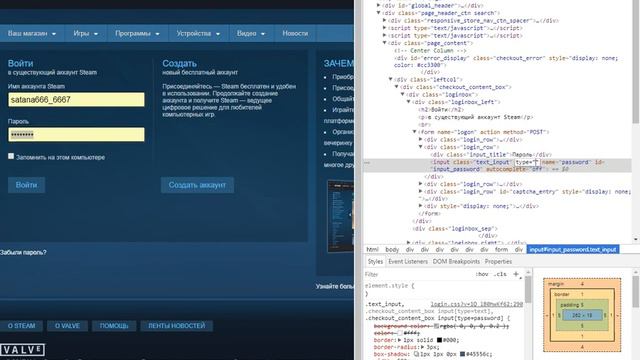640x360 pixels.
Task: Click the plus icon to add style rule
Action: coord(516,274)
